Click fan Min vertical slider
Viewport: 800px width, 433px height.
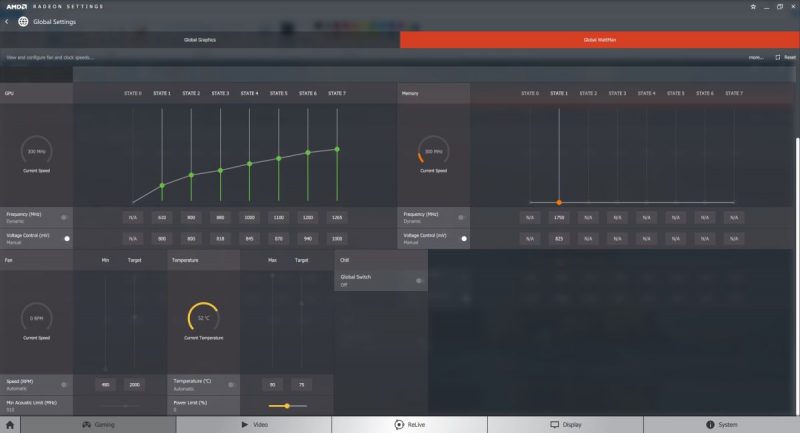[106, 322]
